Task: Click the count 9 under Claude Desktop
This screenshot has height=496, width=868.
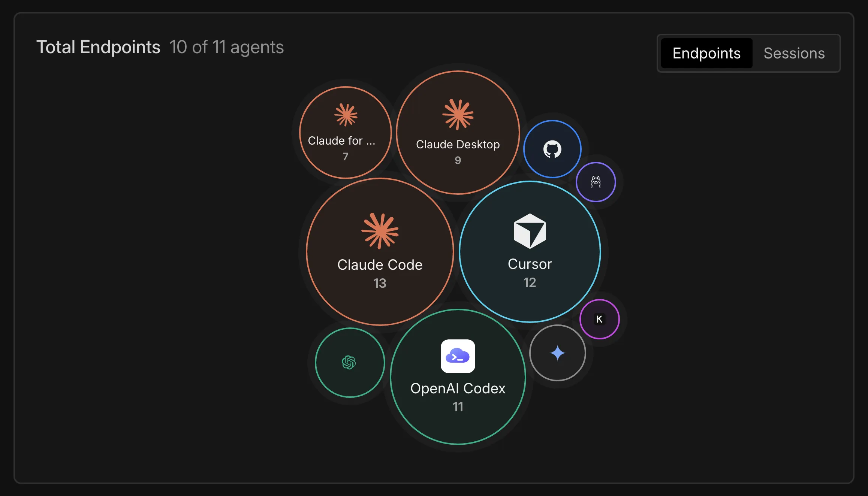Action: (458, 160)
